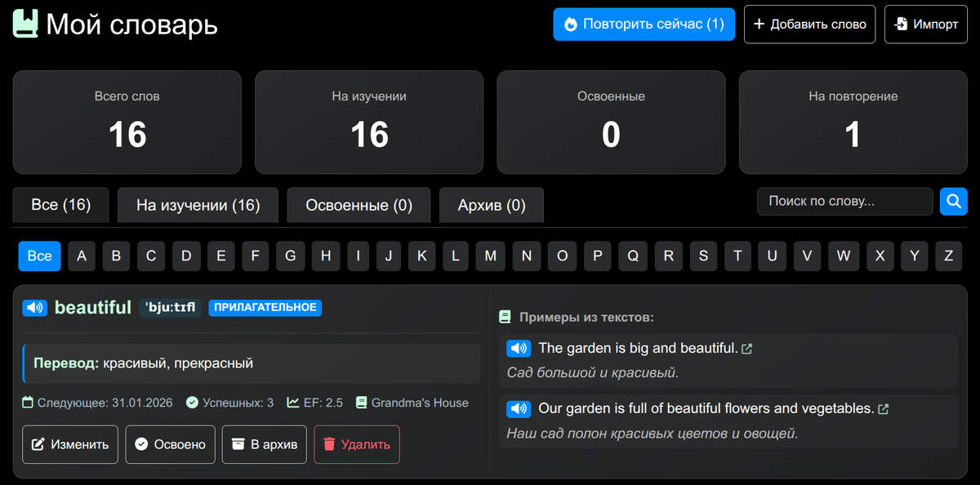Click the 'Поиск по слову' search field
Viewport: 980px width, 485px height.
(845, 201)
